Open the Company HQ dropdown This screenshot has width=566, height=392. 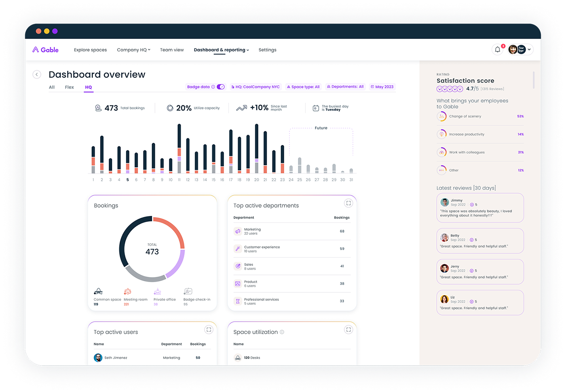click(133, 50)
